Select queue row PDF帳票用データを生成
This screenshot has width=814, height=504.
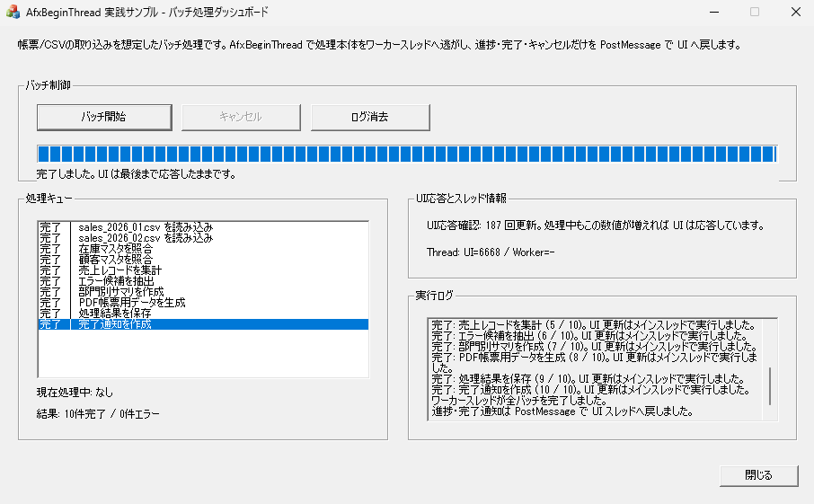203,303
